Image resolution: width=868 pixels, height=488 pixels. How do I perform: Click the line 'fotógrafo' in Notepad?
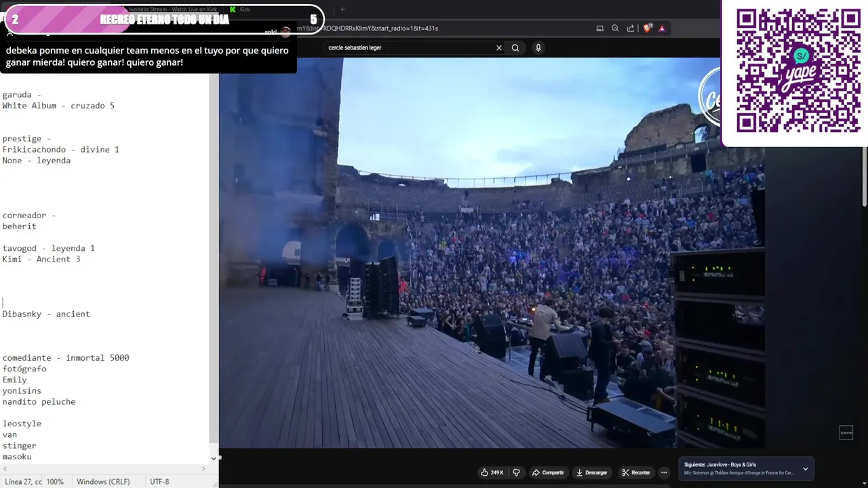24,369
